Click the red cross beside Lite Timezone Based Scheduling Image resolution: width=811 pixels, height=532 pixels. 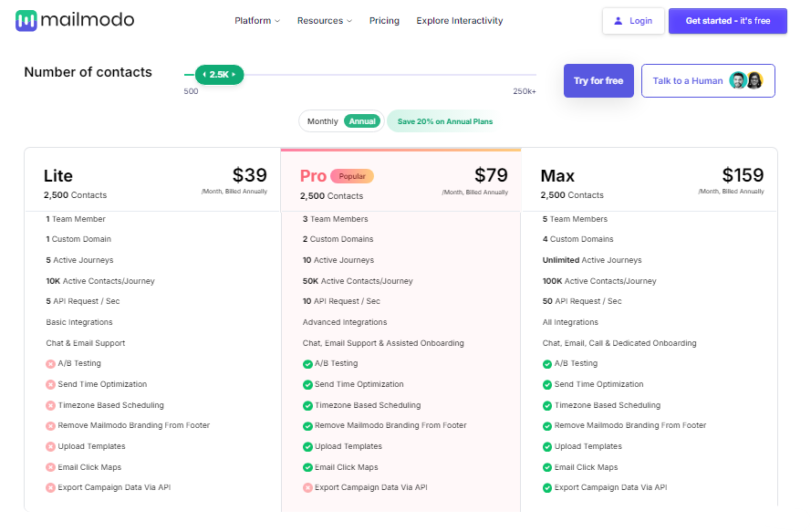51,405
